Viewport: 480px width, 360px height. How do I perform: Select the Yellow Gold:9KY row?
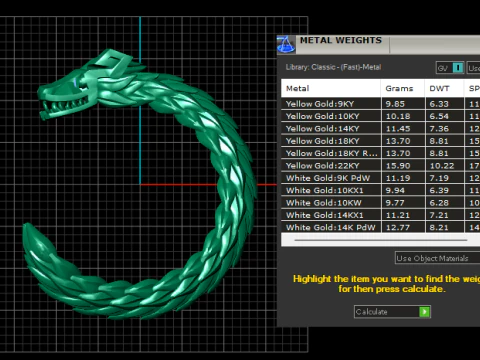click(x=380, y=104)
